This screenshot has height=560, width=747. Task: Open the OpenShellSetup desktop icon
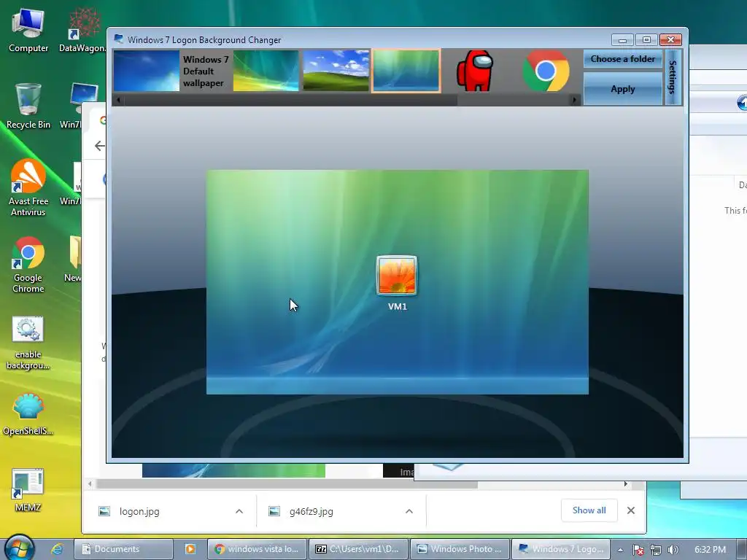pos(28,414)
